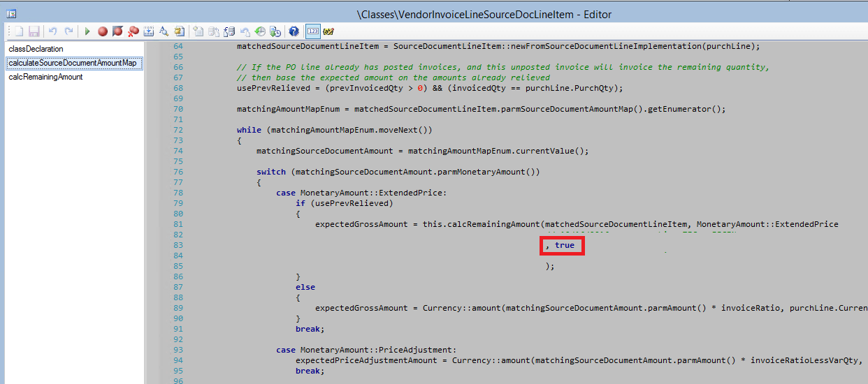
Task: Select classDeclaration method in list
Action: click(36, 49)
